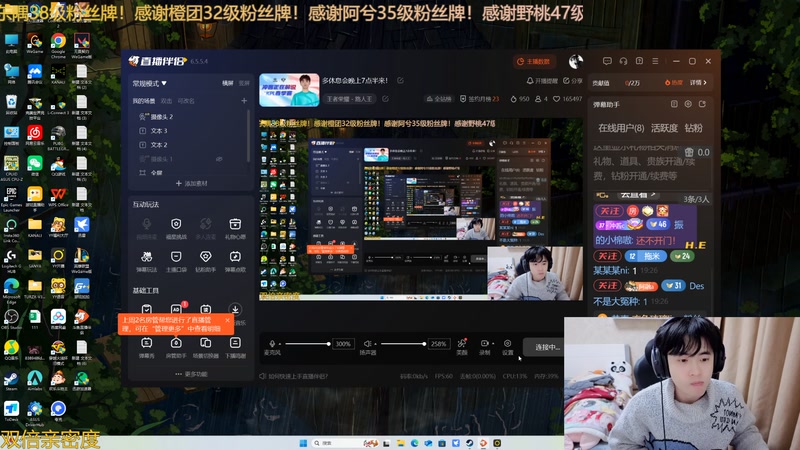Click the help question icon in title bar

click(639, 61)
